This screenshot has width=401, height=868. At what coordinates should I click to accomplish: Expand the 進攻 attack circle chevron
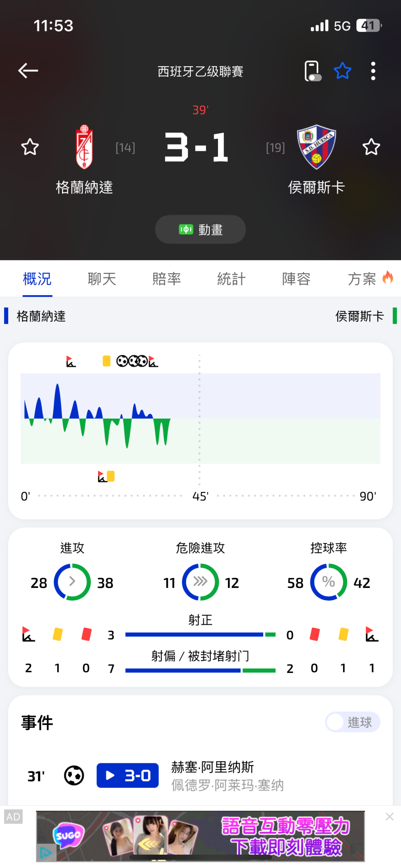click(72, 582)
